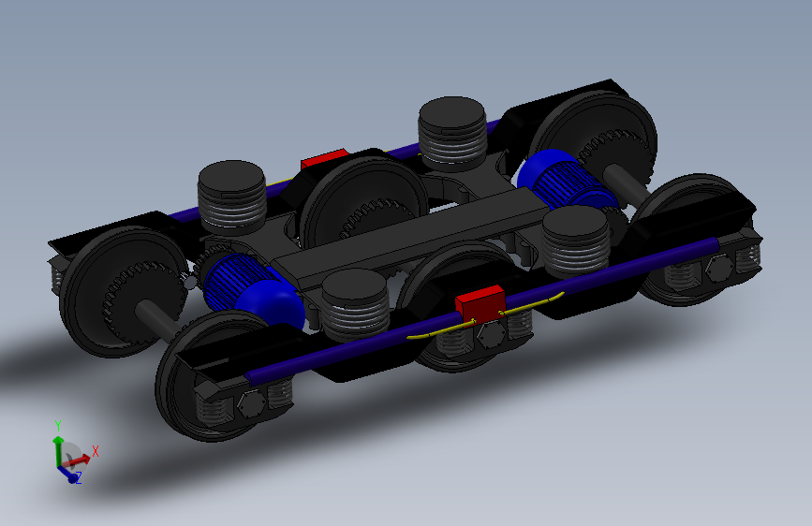This screenshot has height=526, width=812.
Task: Select the exposed front axle shaft
Action: pyautogui.click(x=156, y=317)
